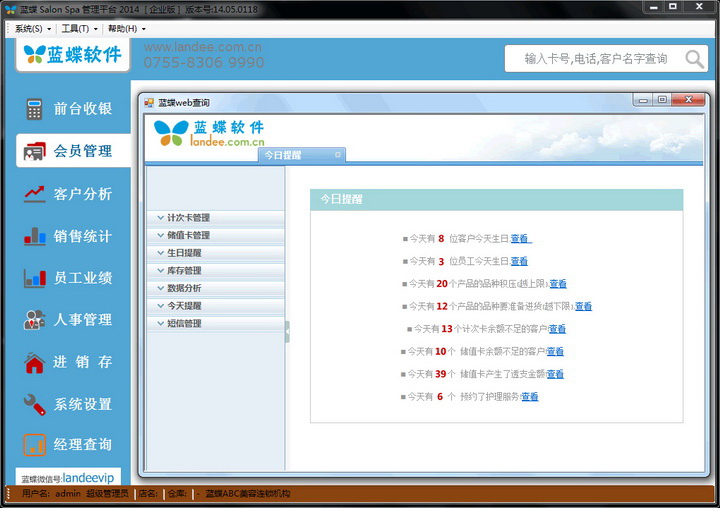Collapse the side panel using splitter handle
This screenshot has height=508, width=720.
pyautogui.click(x=287, y=332)
